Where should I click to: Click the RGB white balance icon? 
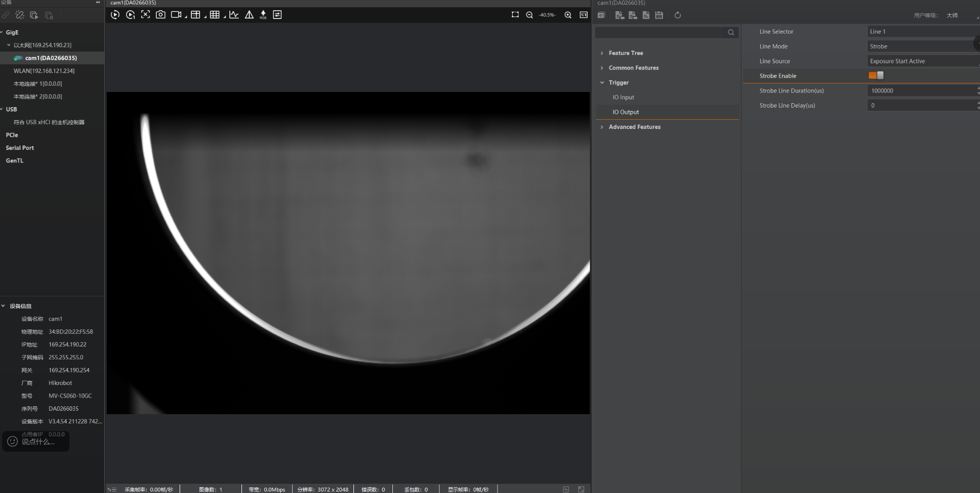tap(263, 15)
